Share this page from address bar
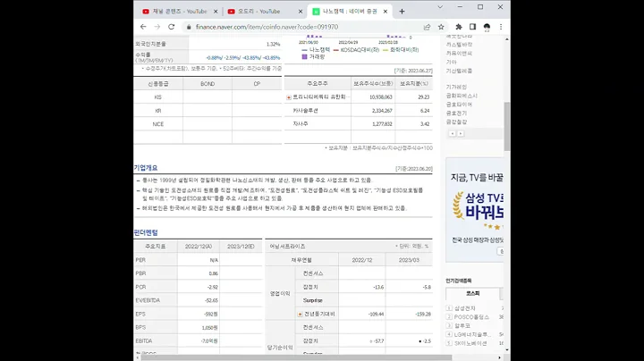This screenshot has height=361, width=644. click(x=428, y=27)
